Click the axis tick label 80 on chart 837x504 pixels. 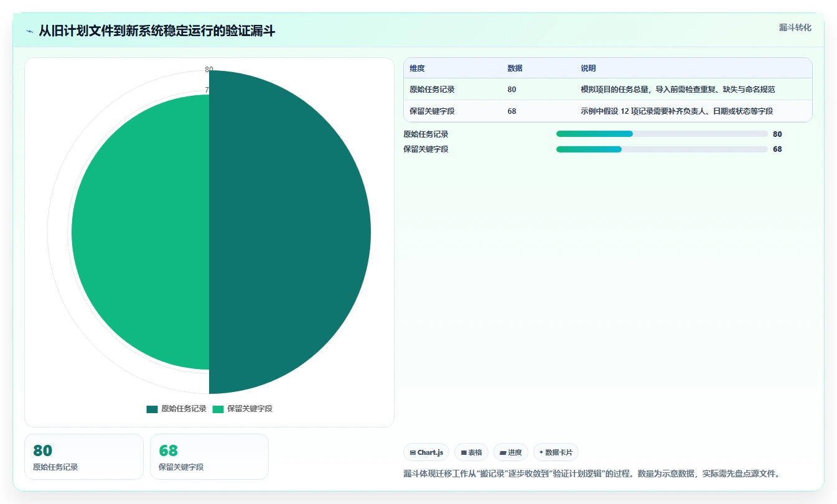coord(209,69)
